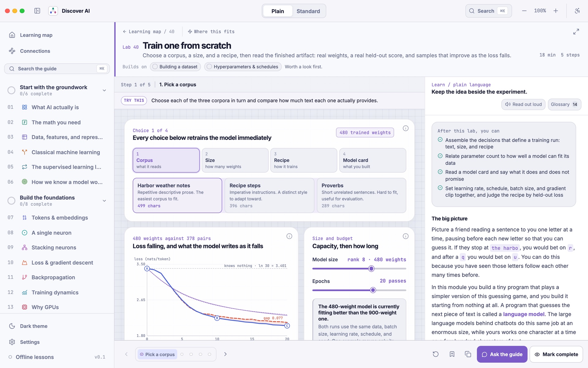Open lesson 09 Stacking neurons

click(x=57, y=247)
